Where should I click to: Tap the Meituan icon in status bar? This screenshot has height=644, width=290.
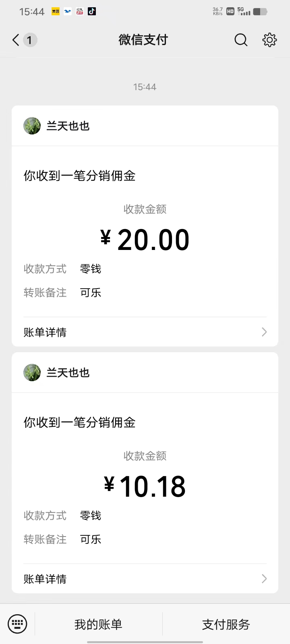pos(56,12)
